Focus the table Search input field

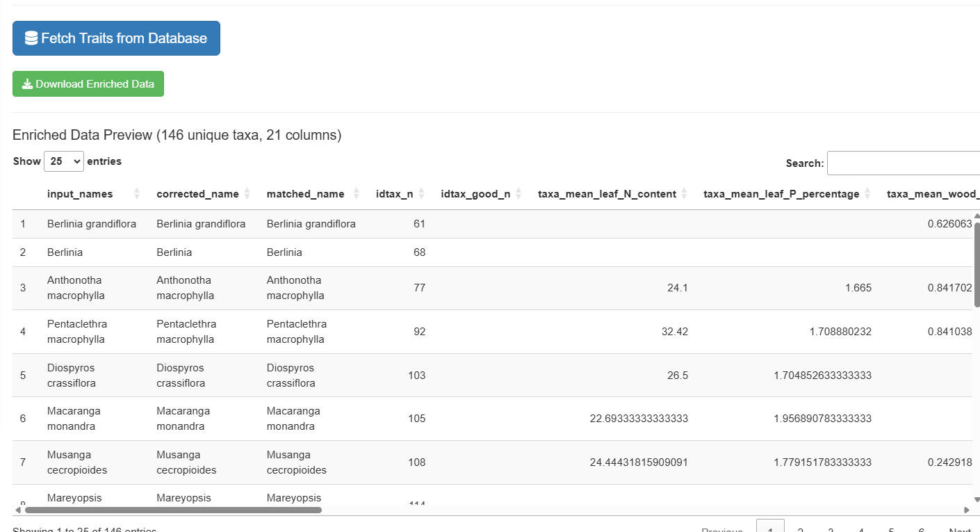[x=903, y=163]
